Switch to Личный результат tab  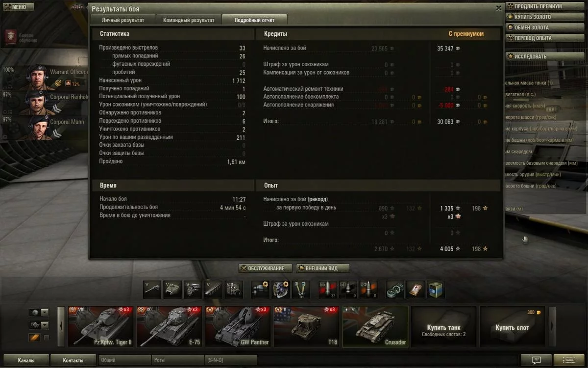click(x=123, y=20)
